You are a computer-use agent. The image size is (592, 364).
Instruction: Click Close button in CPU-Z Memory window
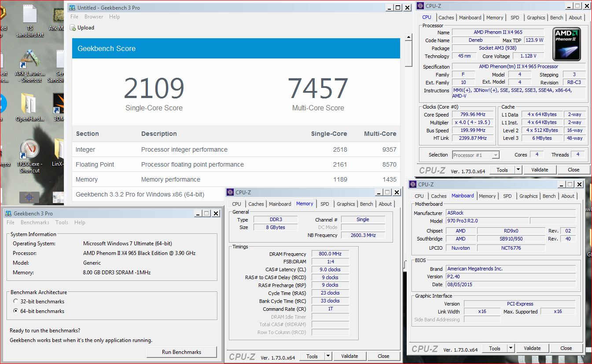(383, 356)
